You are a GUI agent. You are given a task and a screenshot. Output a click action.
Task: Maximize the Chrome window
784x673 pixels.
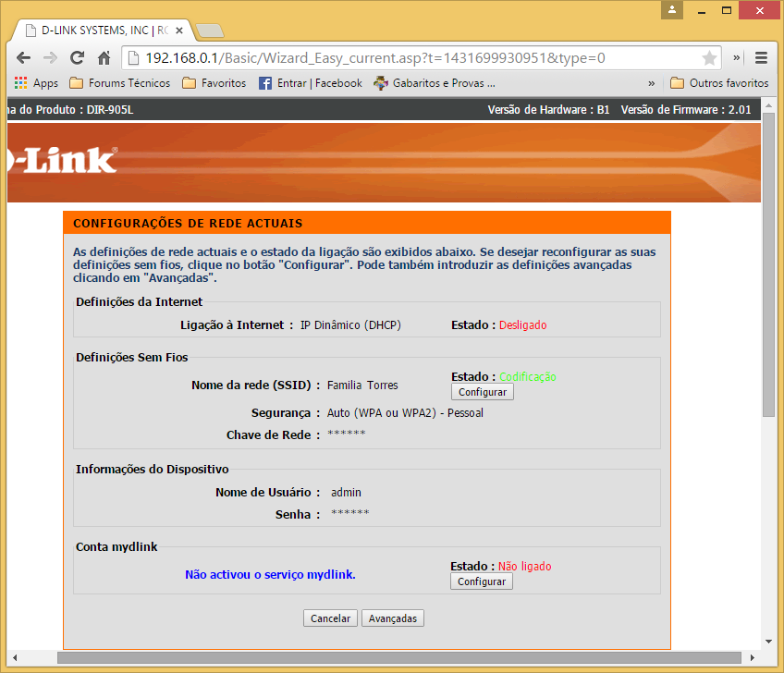coord(727,10)
